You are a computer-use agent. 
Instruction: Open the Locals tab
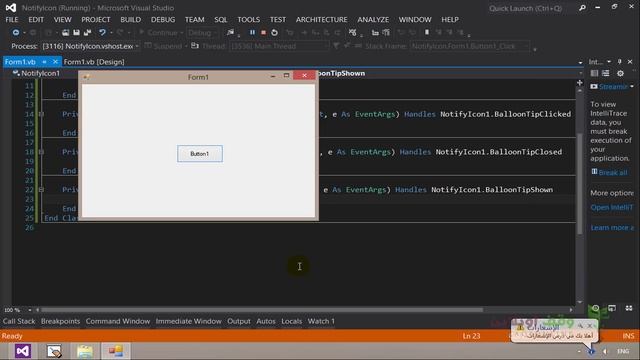(291, 321)
